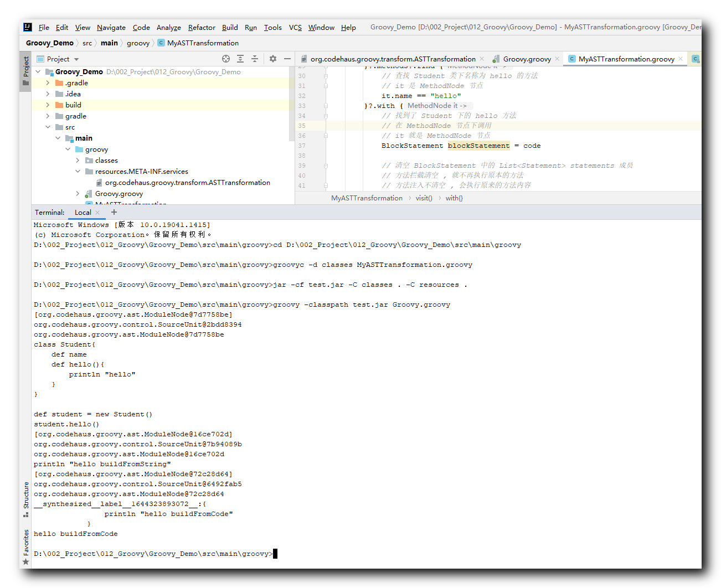Hide the Project tool window
The width and height of the screenshot is (721, 588).
point(287,59)
